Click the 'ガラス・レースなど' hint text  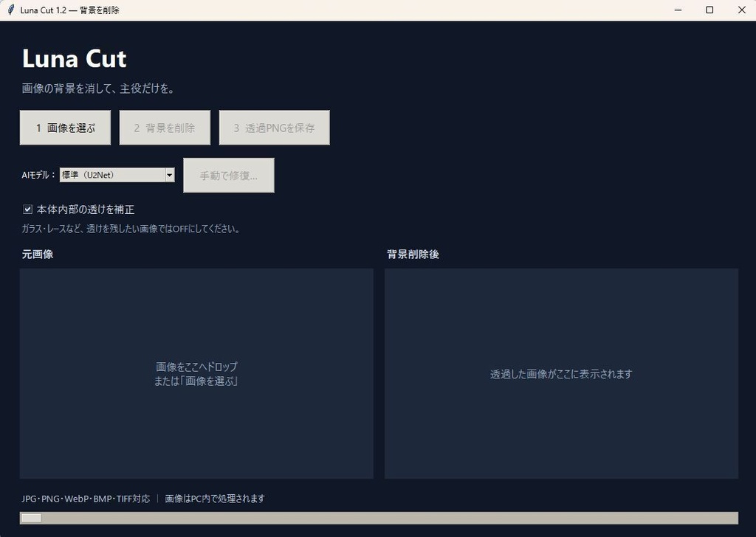click(131, 229)
